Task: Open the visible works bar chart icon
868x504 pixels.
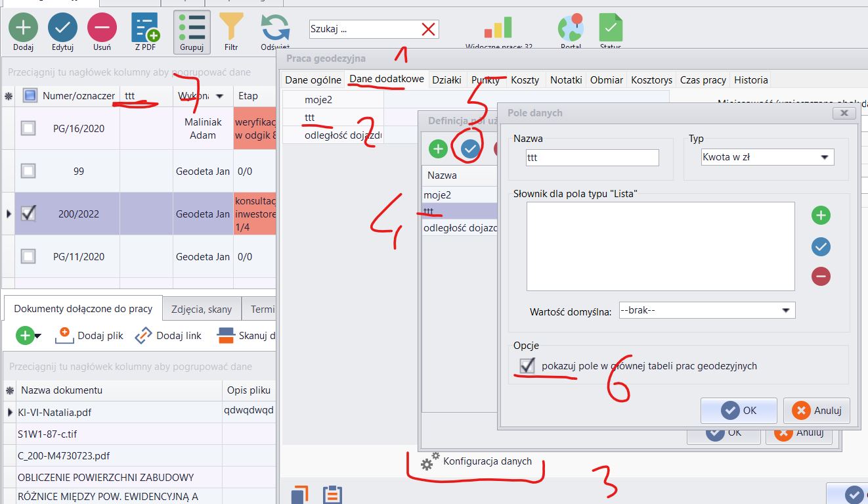Action: click(x=498, y=27)
